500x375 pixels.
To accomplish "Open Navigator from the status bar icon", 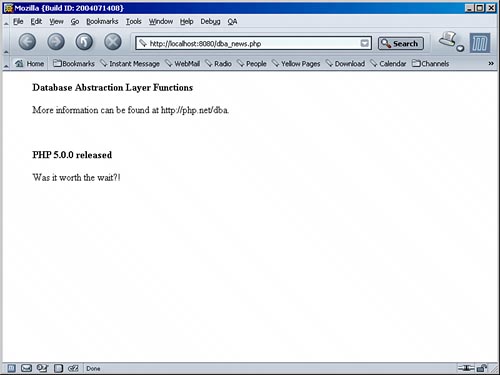I will (x=11, y=368).
